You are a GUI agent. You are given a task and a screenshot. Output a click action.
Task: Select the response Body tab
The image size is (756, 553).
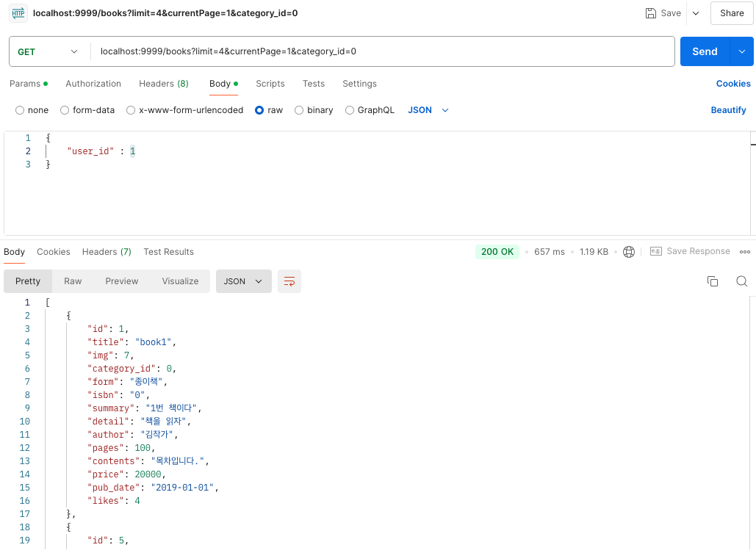[14, 252]
